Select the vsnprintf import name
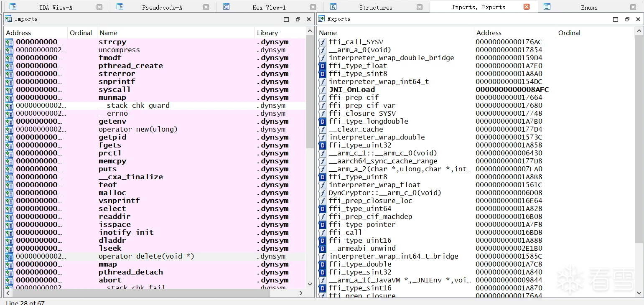Image resolution: width=644 pixels, height=305 pixels. [119, 201]
